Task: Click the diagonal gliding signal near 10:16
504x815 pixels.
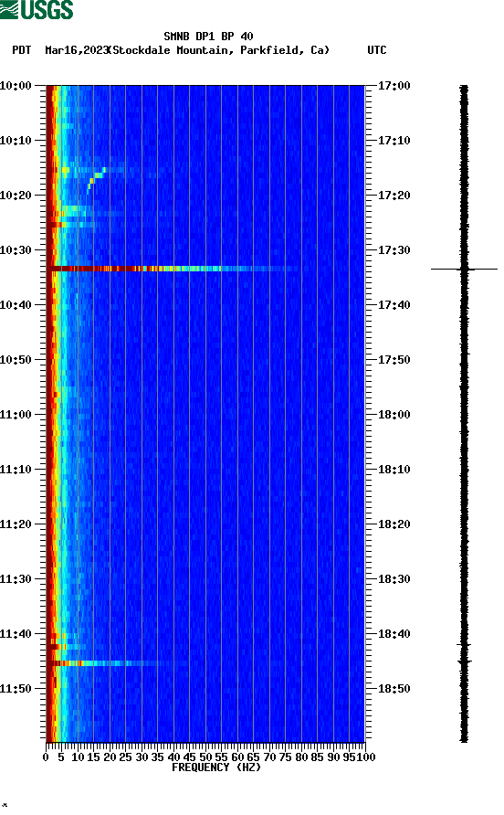Action: pos(96,180)
